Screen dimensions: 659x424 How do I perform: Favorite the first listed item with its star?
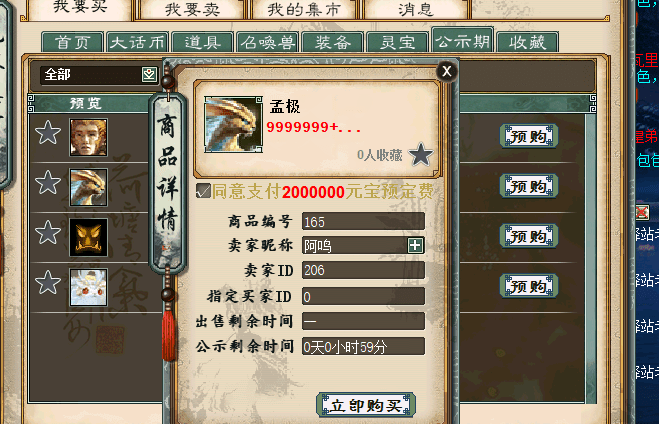click(47, 132)
